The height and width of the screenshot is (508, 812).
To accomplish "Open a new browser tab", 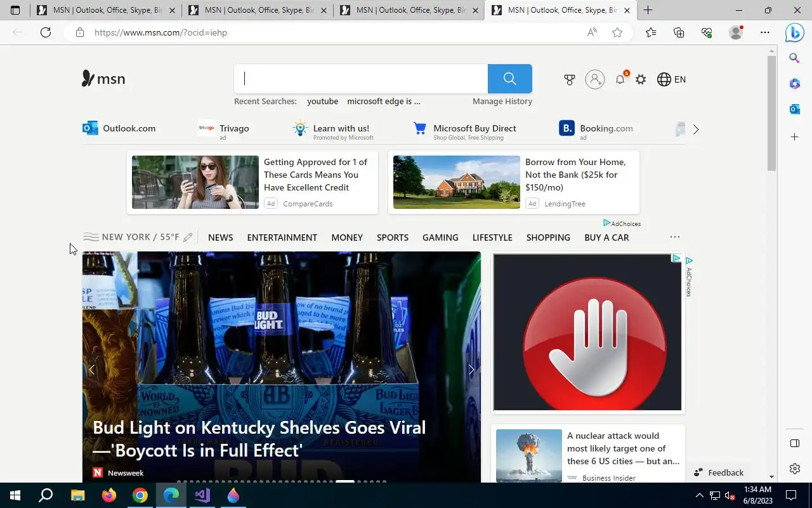I will tap(648, 10).
